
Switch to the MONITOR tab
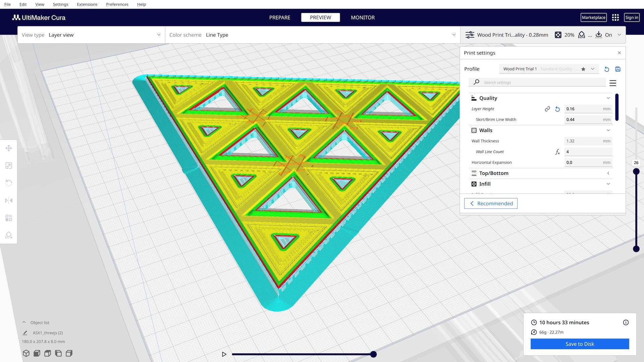tap(363, 17)
